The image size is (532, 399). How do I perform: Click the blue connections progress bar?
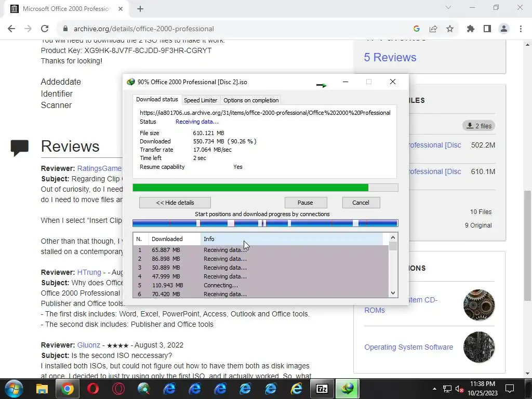tap(265, 223)
